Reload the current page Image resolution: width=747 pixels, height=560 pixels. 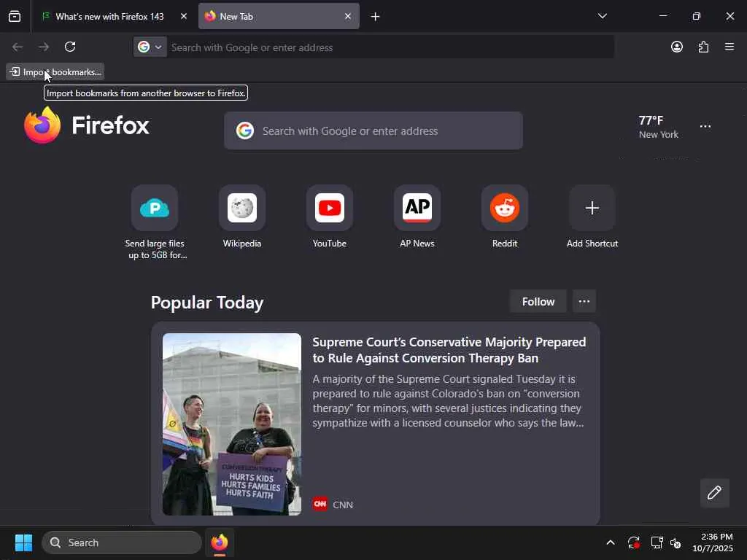click(x=70, y=47)
